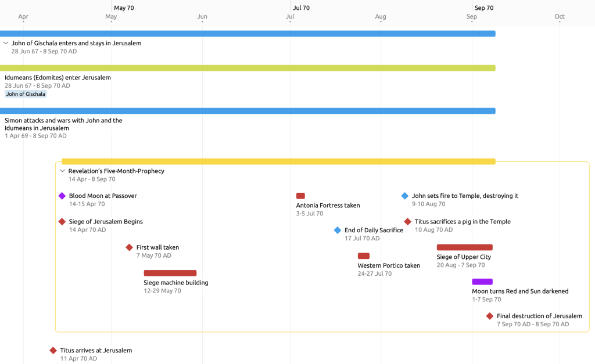This screenshot has height=364, width=595.
Task: Select the Western Portico taken red bar
Action: point(364,256)
